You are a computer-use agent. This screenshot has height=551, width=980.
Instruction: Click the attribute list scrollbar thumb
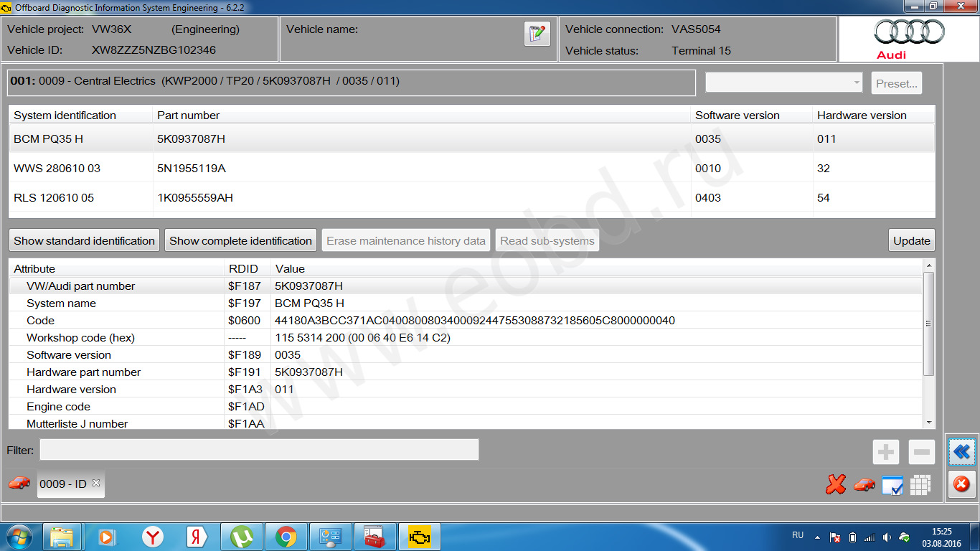(x=928, y=324)
